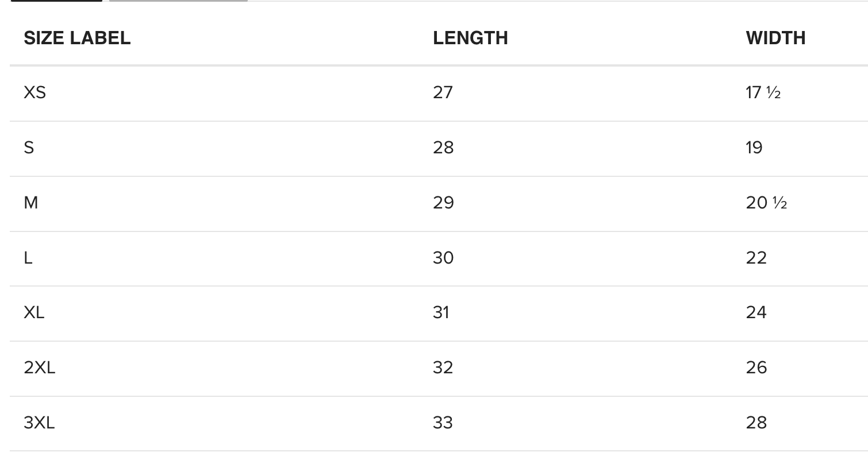Screen dimensions: 868x456
Task: Click the width value 28
Action: tap(756, 423)
